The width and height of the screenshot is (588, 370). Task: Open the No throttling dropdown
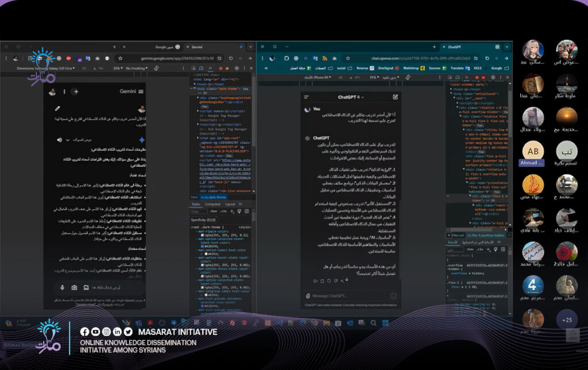point(137,68)
